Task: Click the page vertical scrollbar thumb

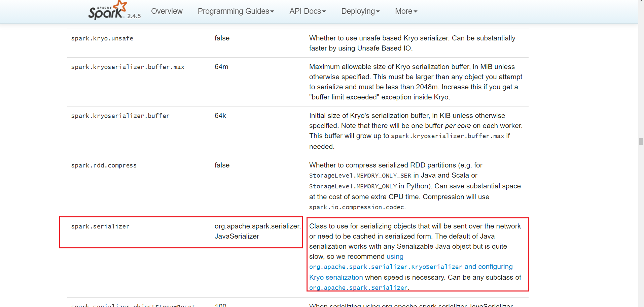Action: pos(641,142)
